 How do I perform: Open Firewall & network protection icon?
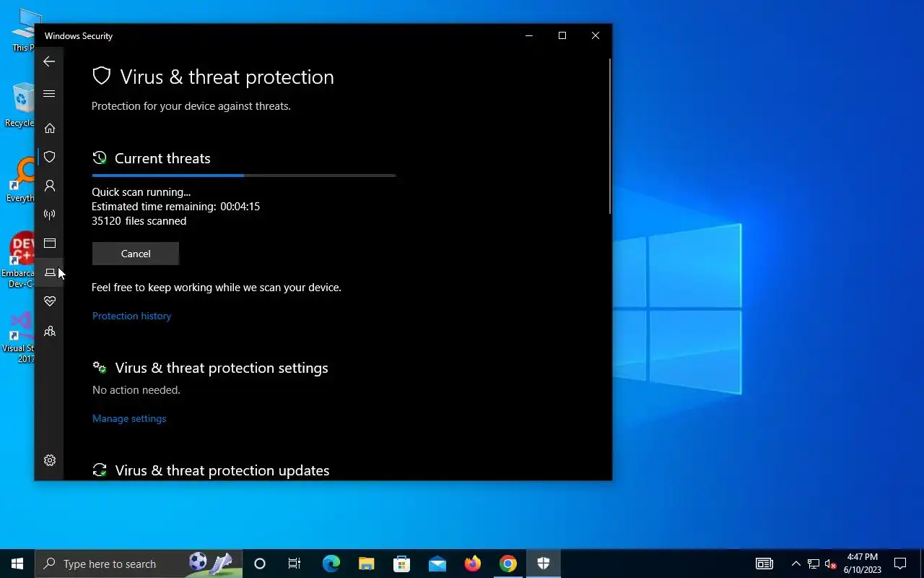click(x=49, y=215)
